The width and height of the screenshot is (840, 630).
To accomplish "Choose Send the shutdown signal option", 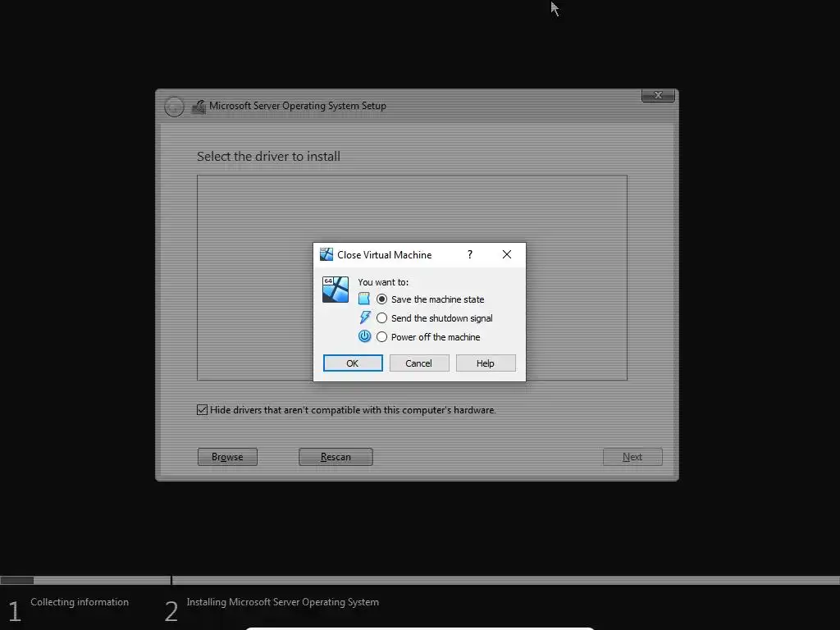I will click(x=381, y=318).
